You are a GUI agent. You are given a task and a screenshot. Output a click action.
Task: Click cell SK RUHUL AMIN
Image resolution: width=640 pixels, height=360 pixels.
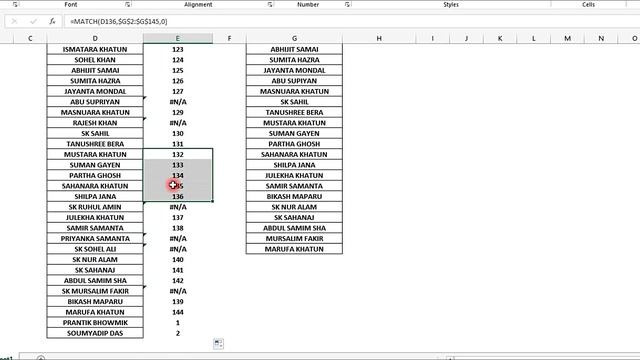(95, 207)
